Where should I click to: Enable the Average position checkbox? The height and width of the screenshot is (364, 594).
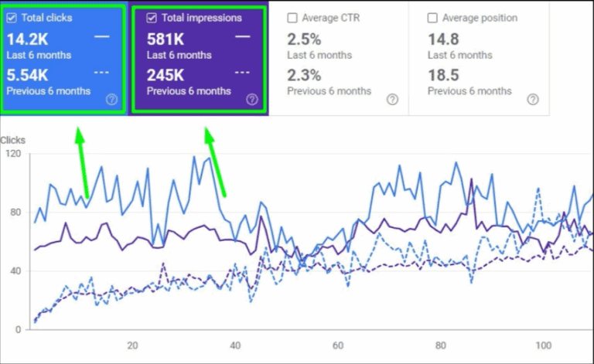click(x=432, y=18)
